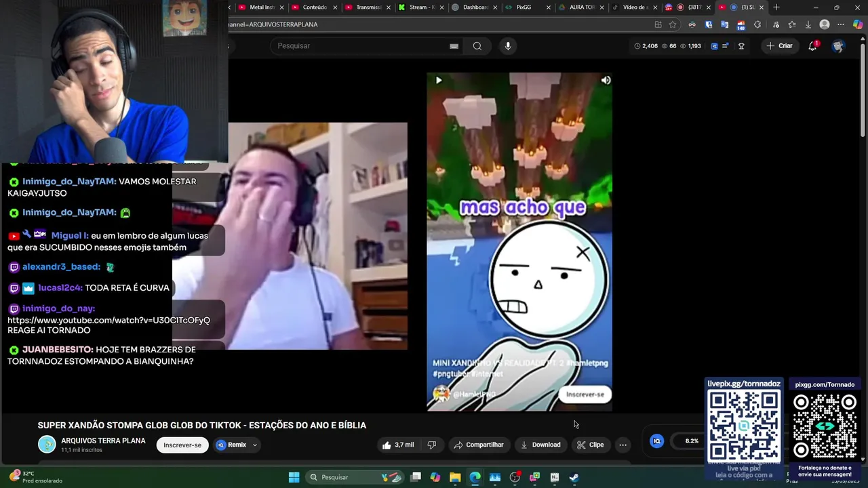868x488 pixels.
Task: Click chat user lucas12c4
Action: [60, 288]
